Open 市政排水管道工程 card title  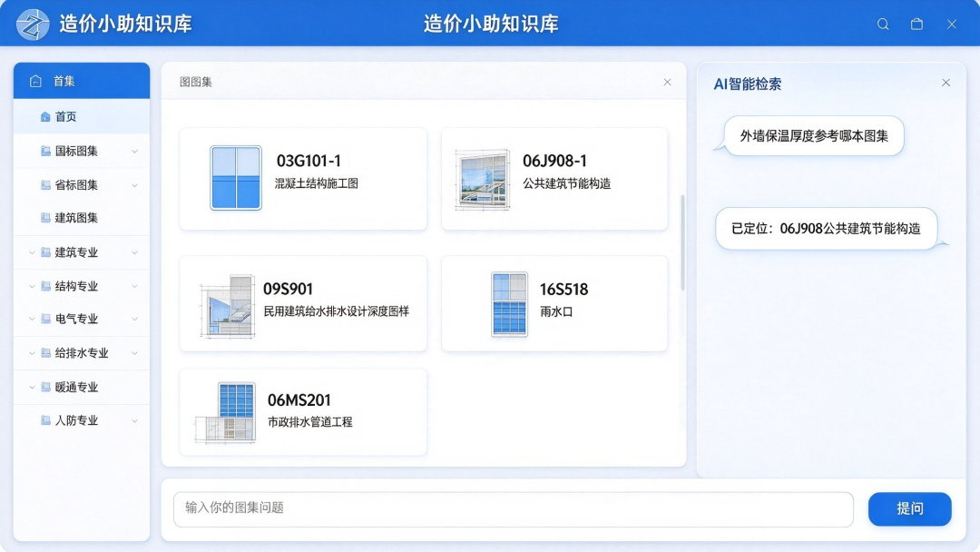tap(310, 422)
